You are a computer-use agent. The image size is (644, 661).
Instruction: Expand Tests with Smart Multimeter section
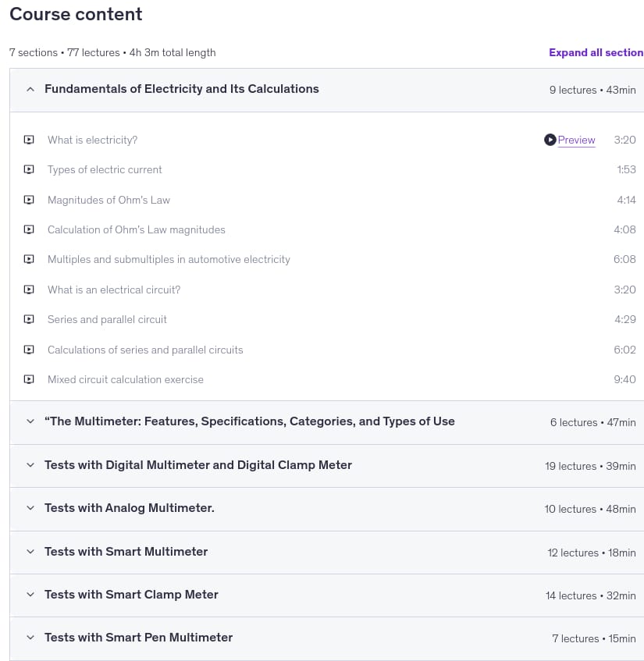pos(30,552)
